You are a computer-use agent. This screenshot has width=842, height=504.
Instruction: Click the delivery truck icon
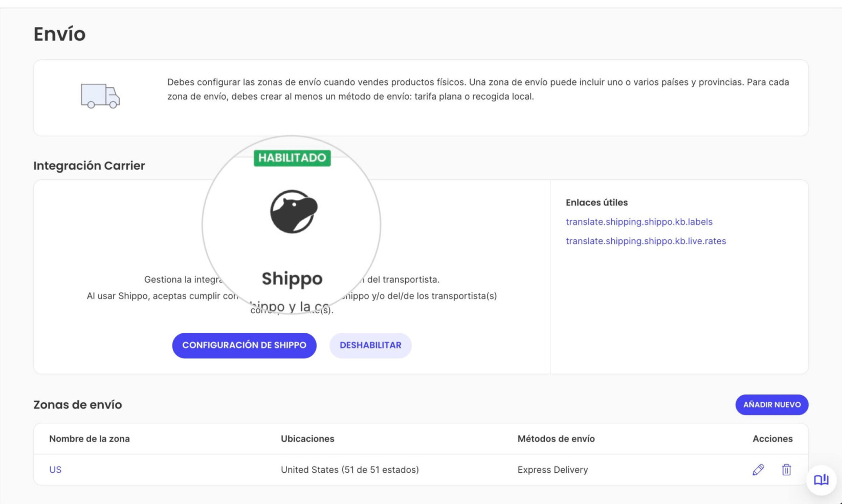(x=100, y=96)
